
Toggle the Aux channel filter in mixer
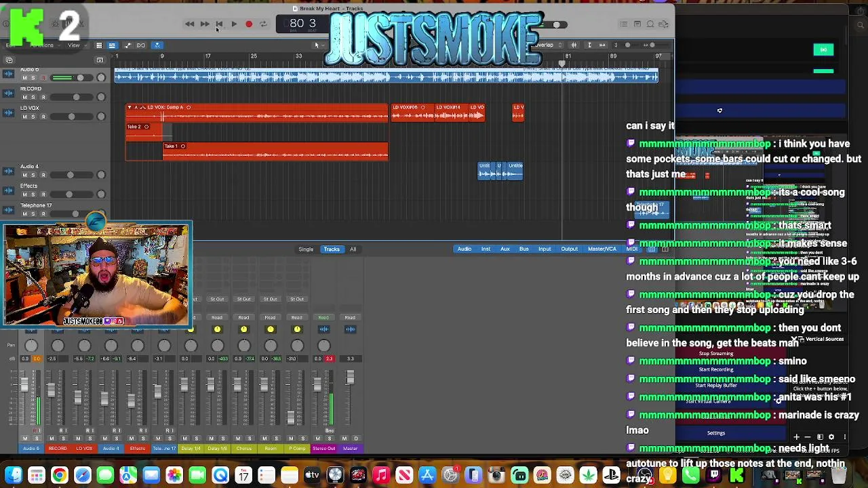coord(505,249)
